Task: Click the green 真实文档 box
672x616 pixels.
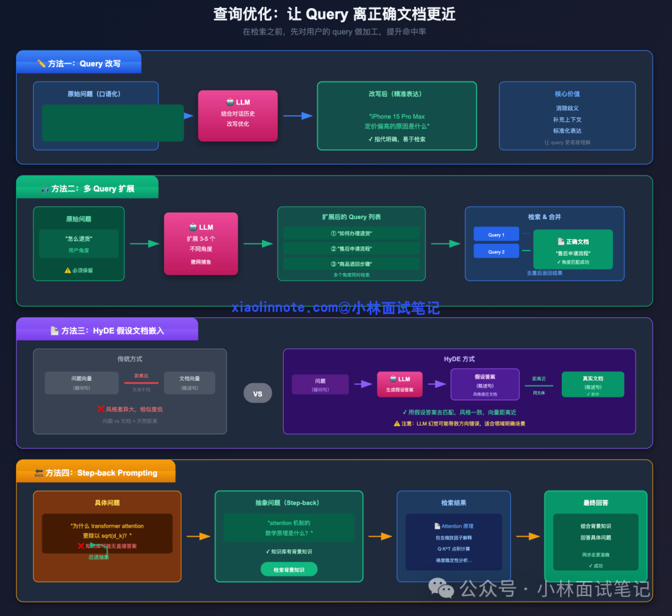Action: click(593, 384)
